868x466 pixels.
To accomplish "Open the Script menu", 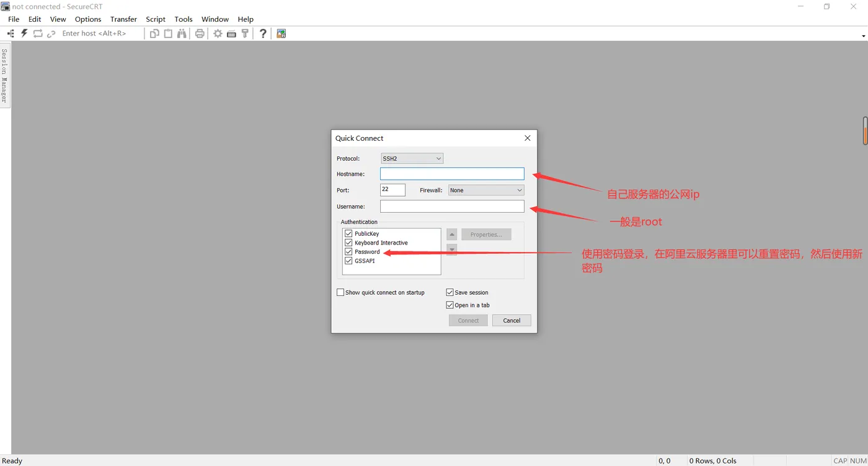I will coord(156,19).
